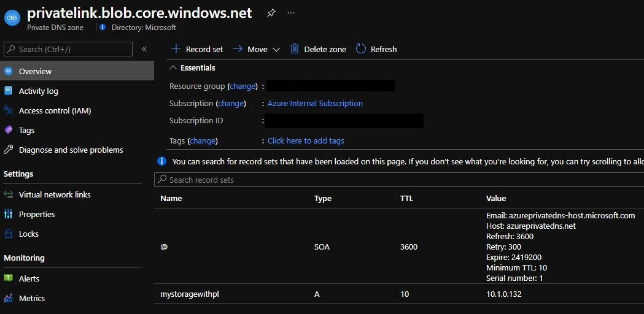Add a new Record set

click(197, 49)
